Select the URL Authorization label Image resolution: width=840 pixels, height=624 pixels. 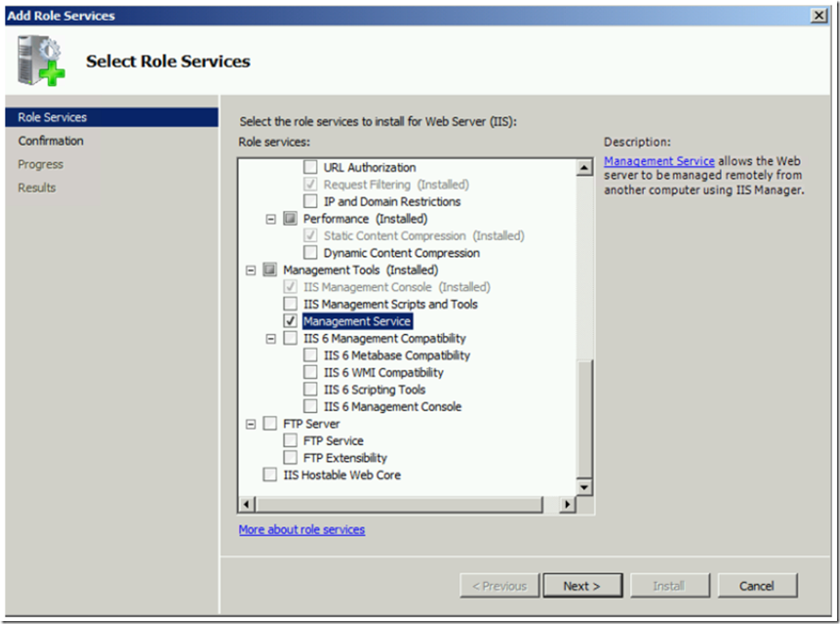pyautogui.click(x=370, y=167)
